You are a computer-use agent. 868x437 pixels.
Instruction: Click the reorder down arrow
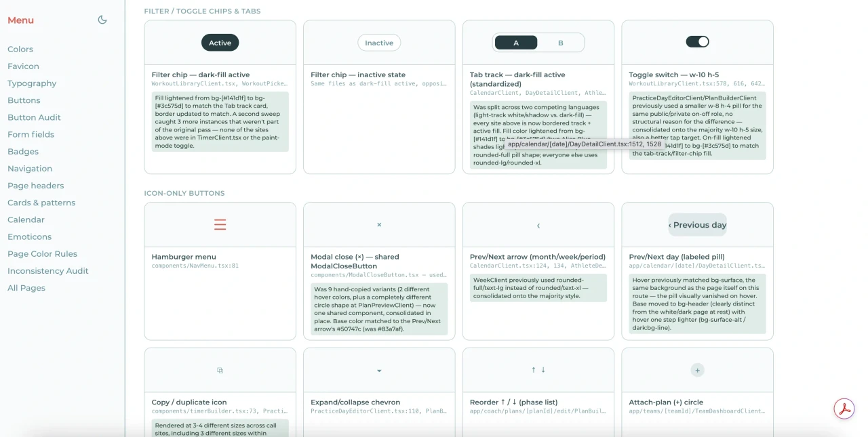point(543,370)
